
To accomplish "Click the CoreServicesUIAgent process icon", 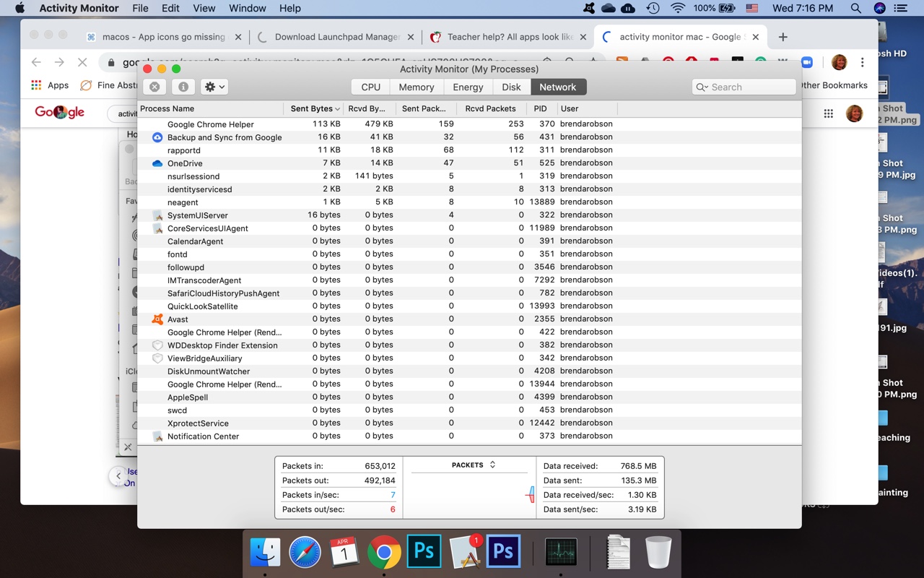I will click(157, 228).
